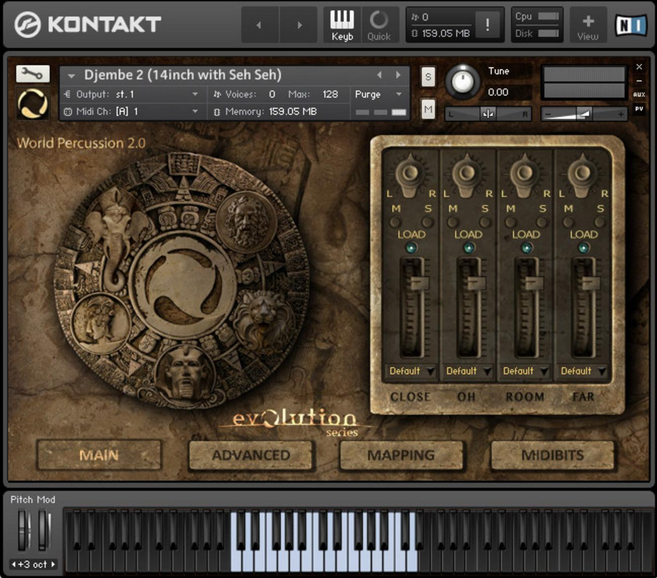Mute the instrument with M button

428,110
